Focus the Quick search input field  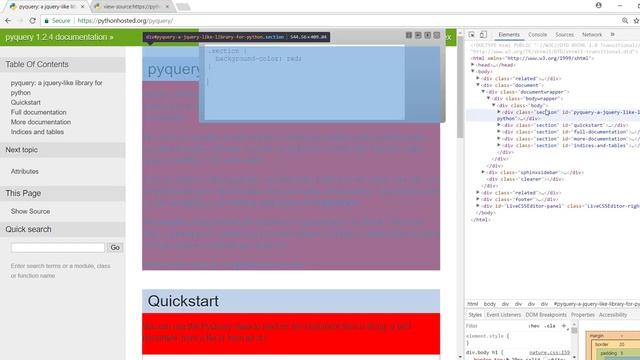tap(58, 247)
